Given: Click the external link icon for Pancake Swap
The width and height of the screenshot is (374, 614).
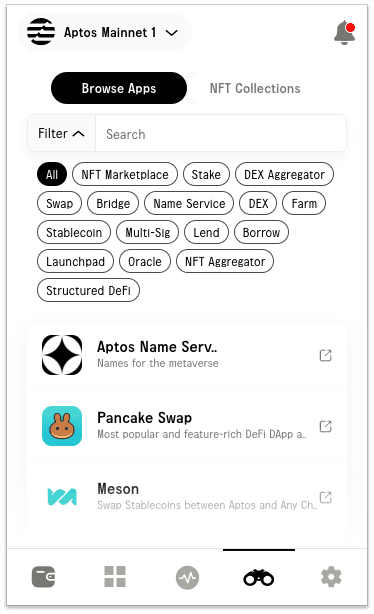Looking at the screenshot, I should (x=325, y=426).
